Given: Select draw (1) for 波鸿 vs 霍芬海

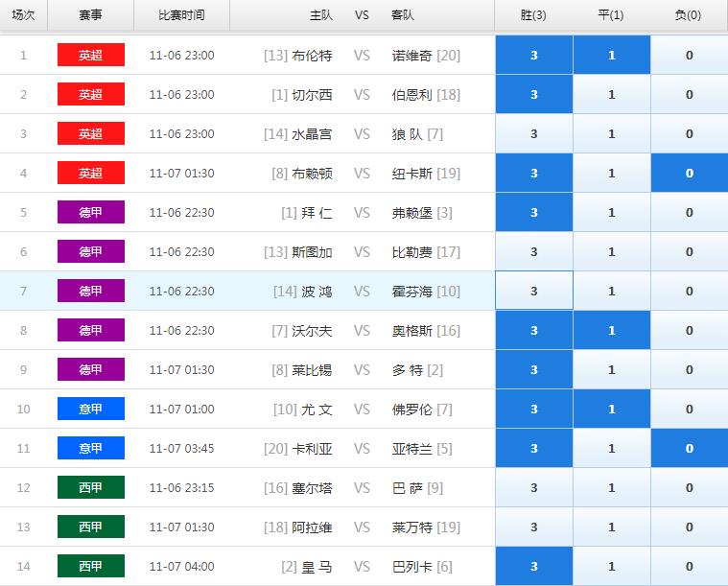Looking at the screenshot, I should [x=612, y=292].
